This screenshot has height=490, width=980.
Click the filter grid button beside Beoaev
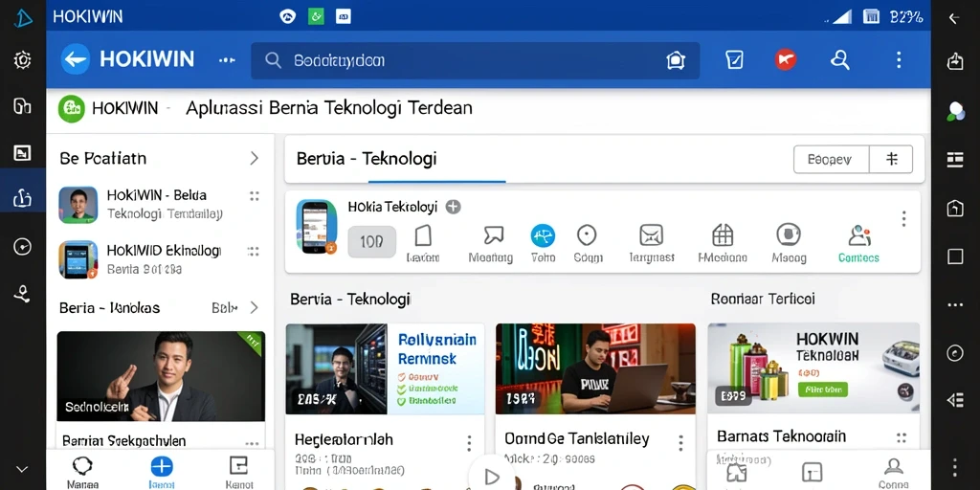(x=891, y=160)
